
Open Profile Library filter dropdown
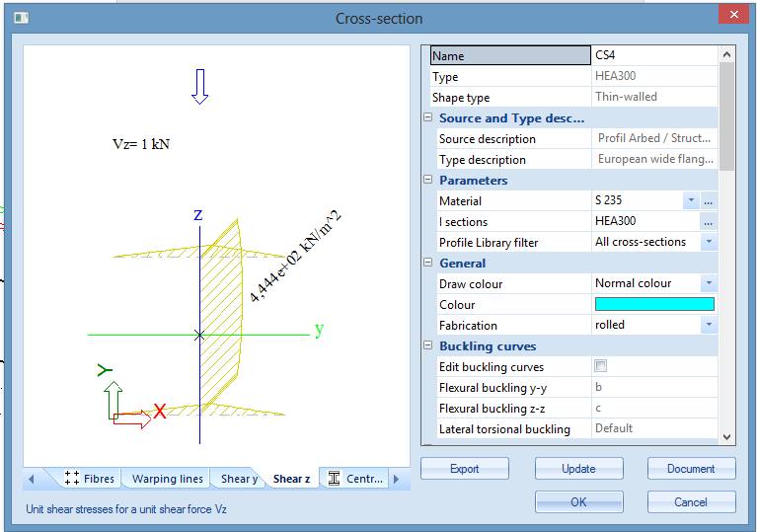point(709,242)
